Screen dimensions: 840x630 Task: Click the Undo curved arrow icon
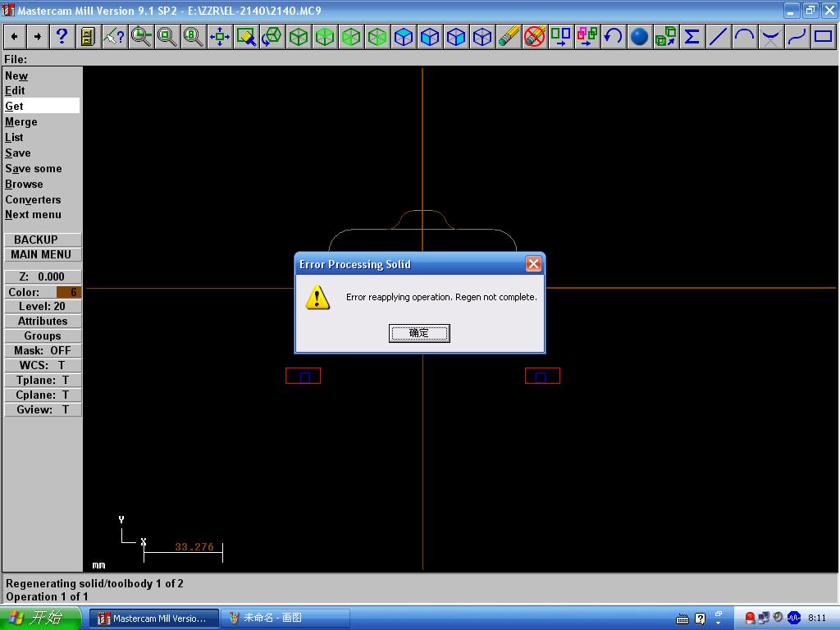pyautogui.click(x=613, y=37)
